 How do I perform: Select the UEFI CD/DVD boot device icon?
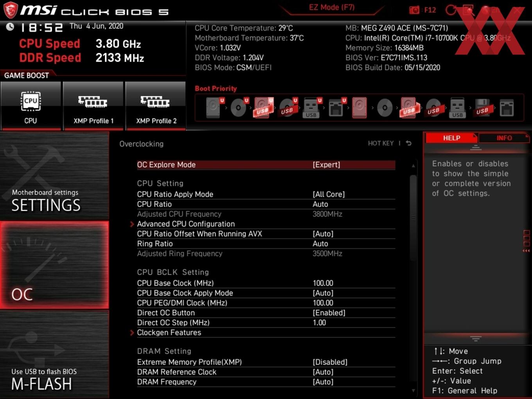pyautogui.click(x=239, y=108)
